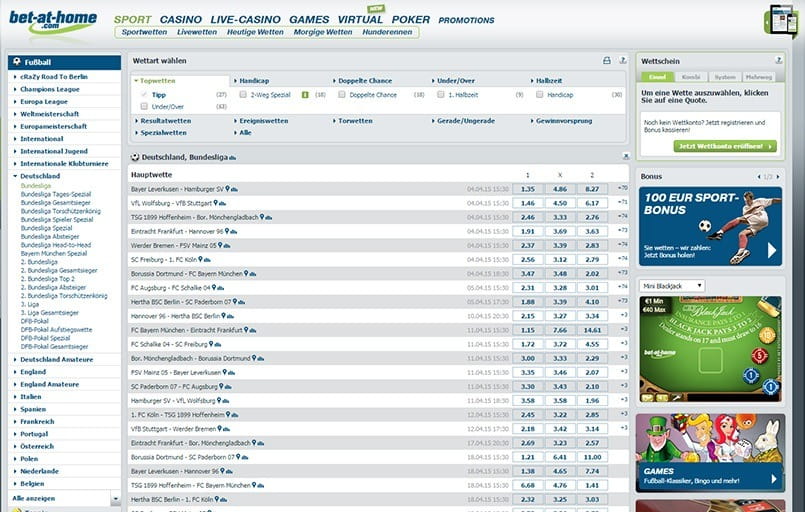Click location pin for FC Schalke 04 - SC Freiburg
The height and width of the screenshot is (512, 805).
click(211, 344)
